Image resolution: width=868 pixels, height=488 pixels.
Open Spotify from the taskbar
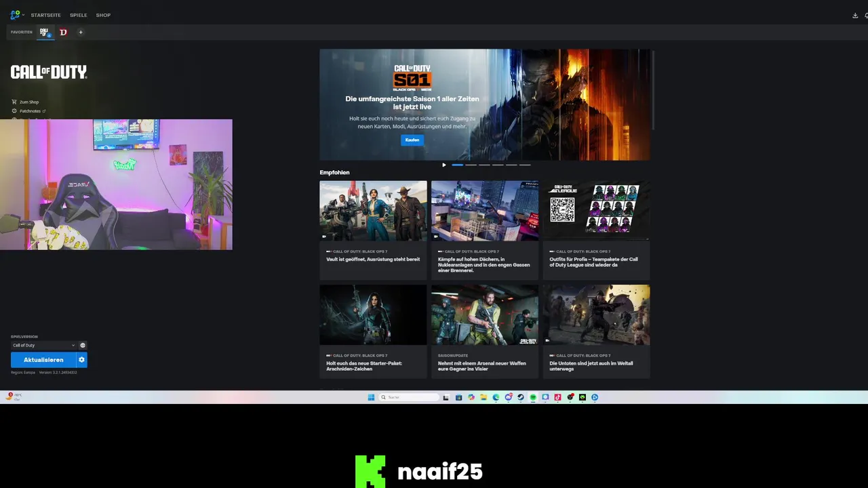[x=533, y=397]
